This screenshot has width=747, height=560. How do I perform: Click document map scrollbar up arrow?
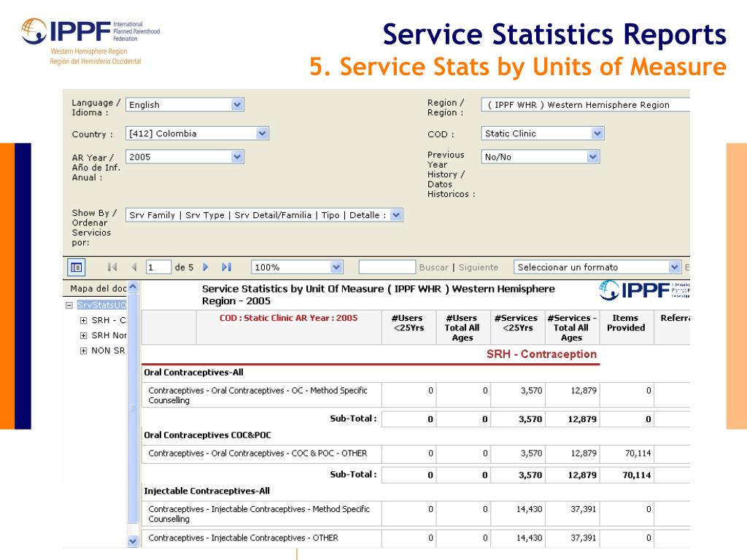[133, 287]
